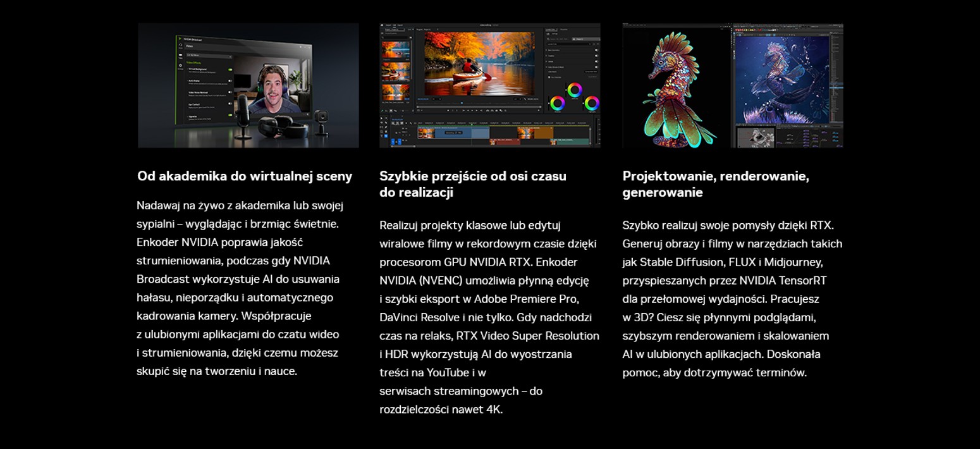Open the colorful seahorse 3D design image
The image size is (980, 449).
coord(733,85)
